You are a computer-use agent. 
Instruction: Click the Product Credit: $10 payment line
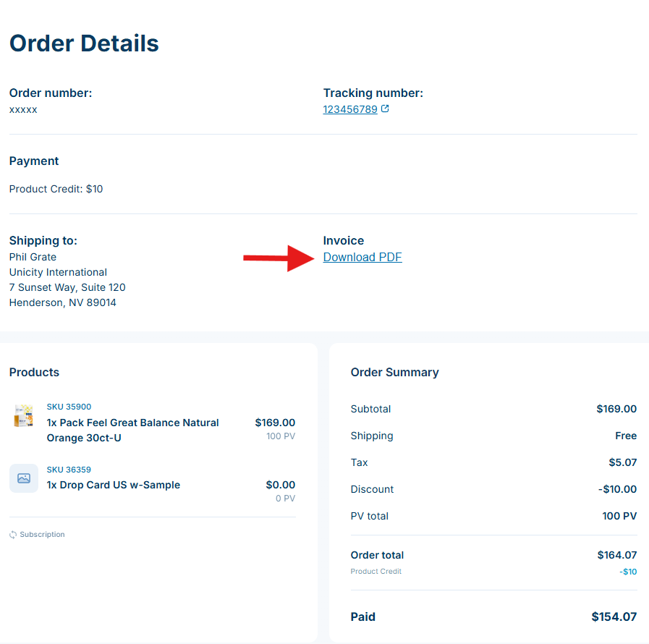pos(56,189)
